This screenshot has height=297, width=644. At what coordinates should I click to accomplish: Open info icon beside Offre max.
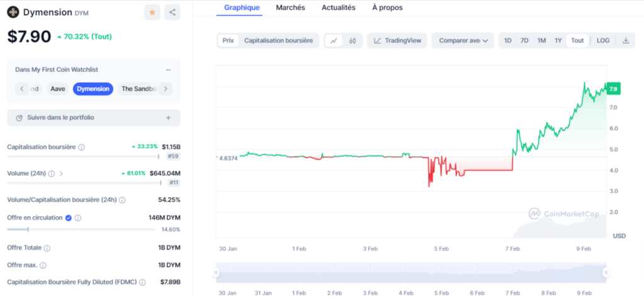tap(43, 266)
